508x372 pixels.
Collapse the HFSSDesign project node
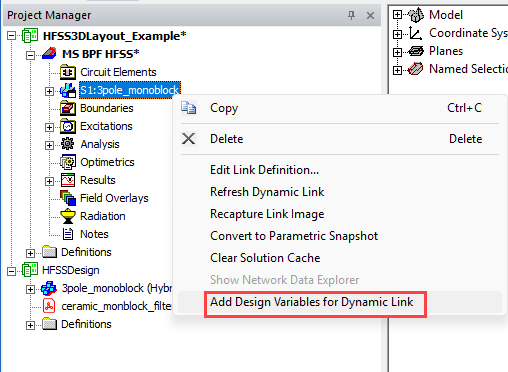[x=12, y=271]
